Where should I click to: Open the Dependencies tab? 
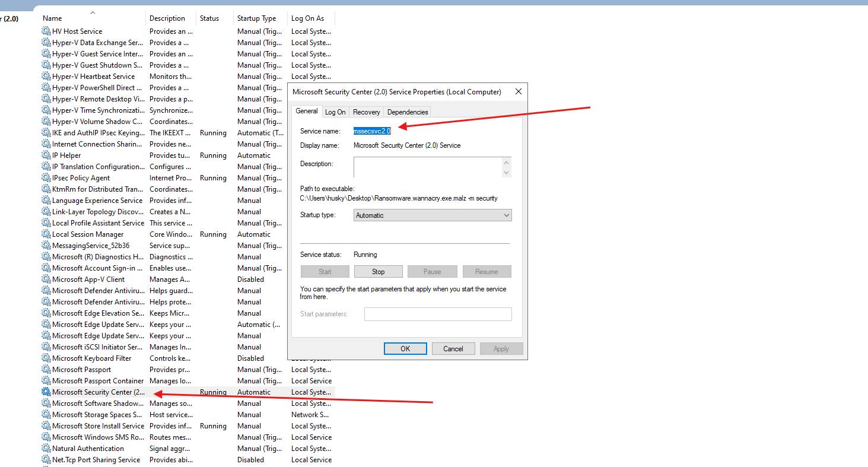pyautogui.click(x=408, y=112)
